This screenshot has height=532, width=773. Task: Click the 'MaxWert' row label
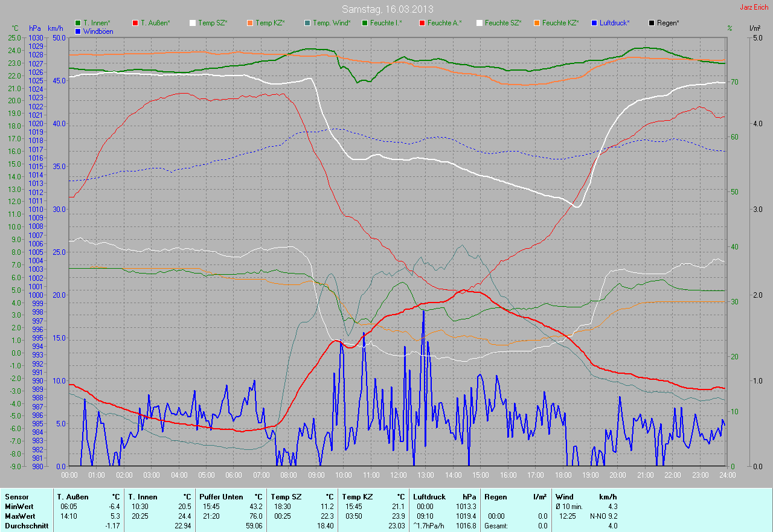pyautogui.click(x=21, y=516)
